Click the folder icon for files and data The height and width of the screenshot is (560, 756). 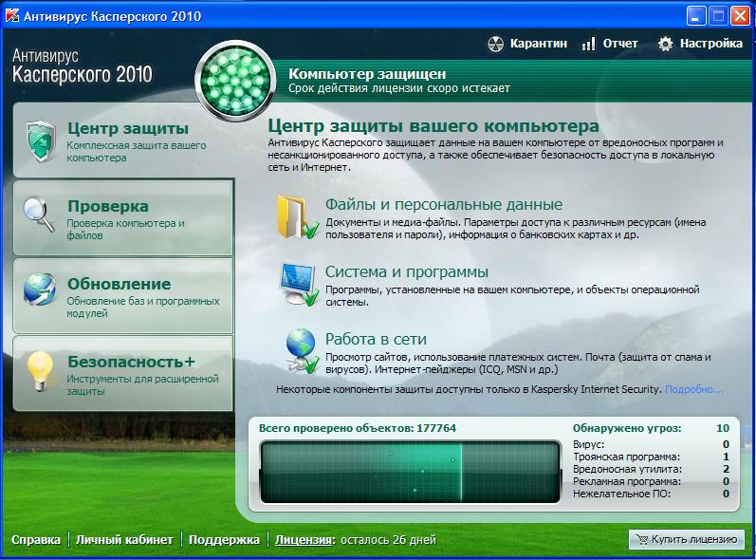pyautogui.click(x=297, y=216)
